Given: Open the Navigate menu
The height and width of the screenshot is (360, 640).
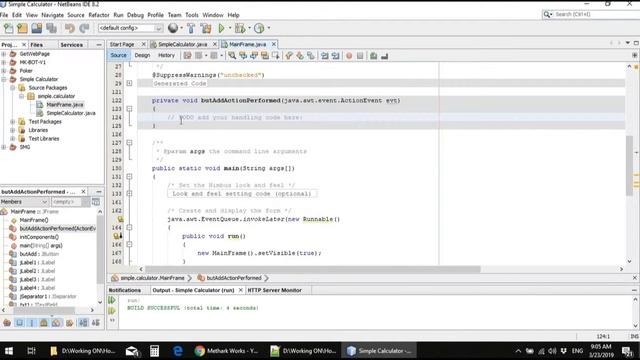Looking at the screenshot, I should pos(52,15).
